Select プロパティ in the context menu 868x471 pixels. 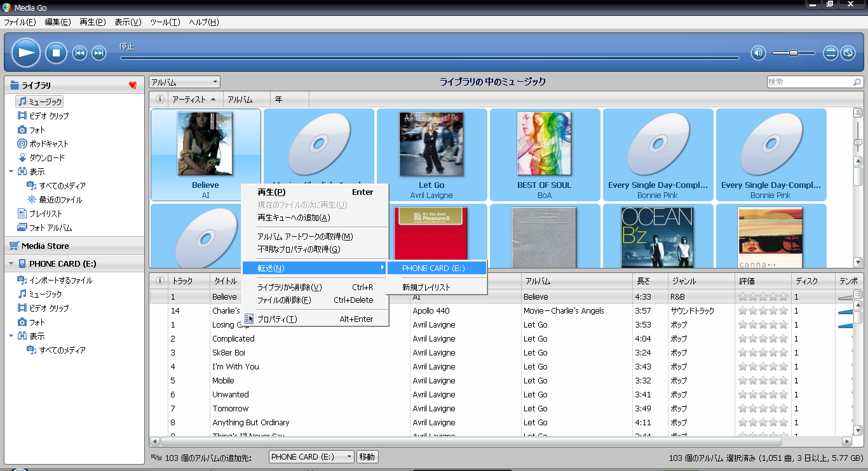tap(277, 319)
